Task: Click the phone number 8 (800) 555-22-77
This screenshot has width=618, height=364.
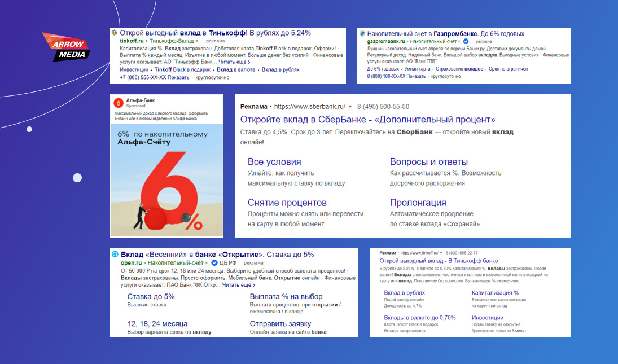Action: [462, 253]
